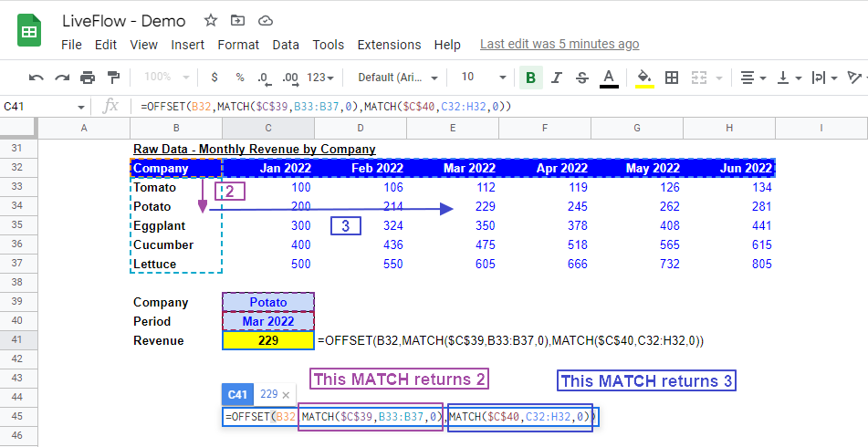View the cloud save status icon
Viewport: 868px width, 447px height.
point(266,21)
